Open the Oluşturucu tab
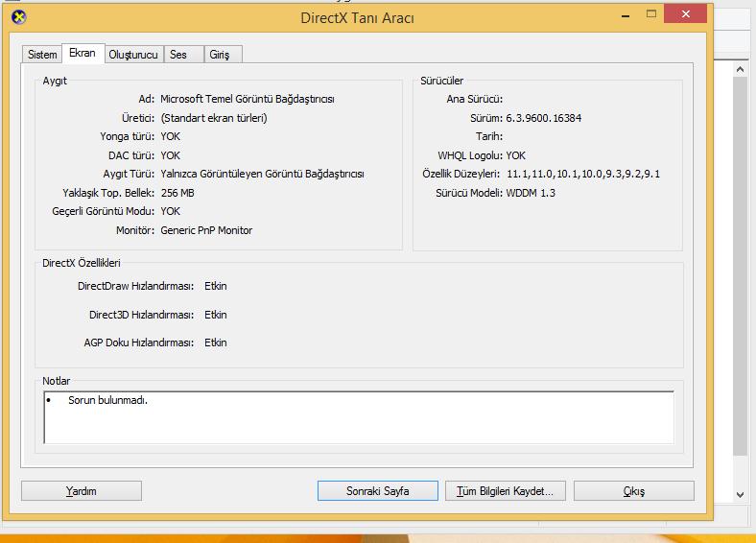The image size is (756, 543). point(133,55)
